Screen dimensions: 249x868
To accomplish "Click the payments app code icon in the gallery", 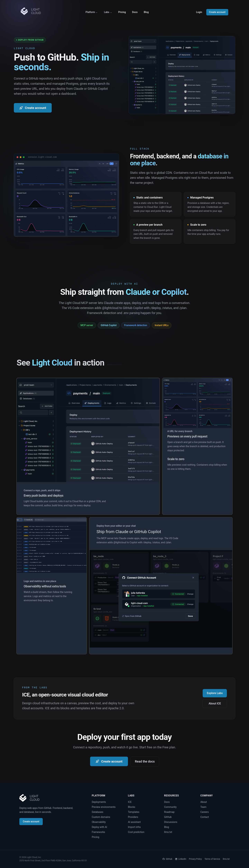I will 69,393.
